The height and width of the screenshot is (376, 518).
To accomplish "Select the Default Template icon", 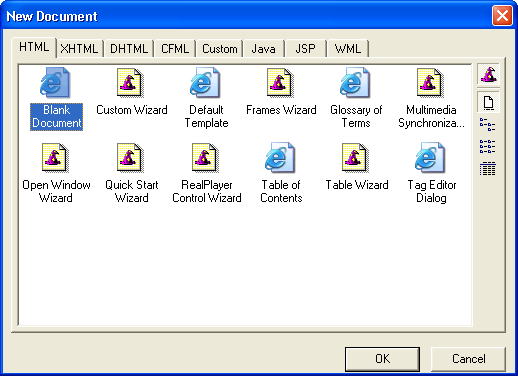I will pos(205,83).
